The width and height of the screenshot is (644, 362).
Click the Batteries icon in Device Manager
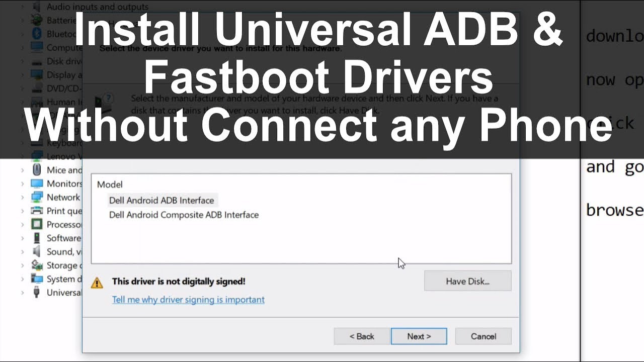[x=37, y=20]
